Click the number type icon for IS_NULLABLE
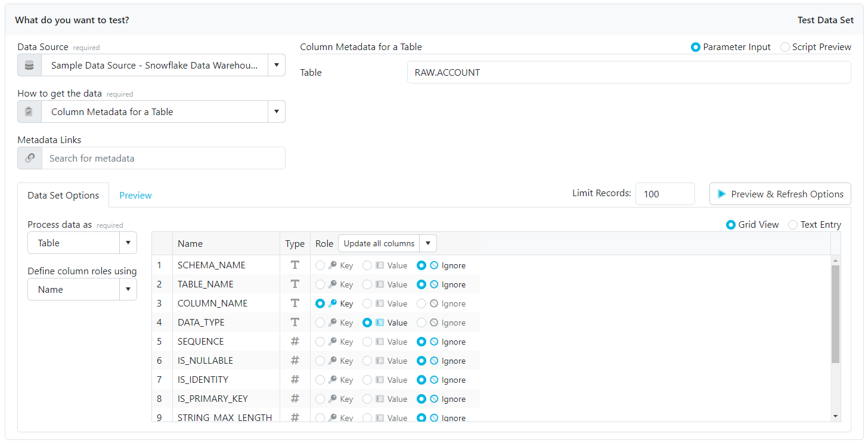 point(294,361)
